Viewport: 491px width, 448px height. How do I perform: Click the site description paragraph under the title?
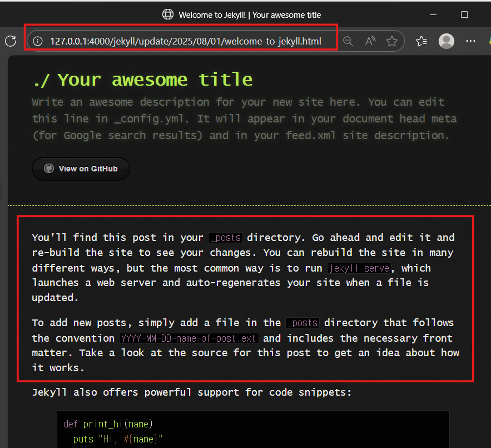(244, 119)
